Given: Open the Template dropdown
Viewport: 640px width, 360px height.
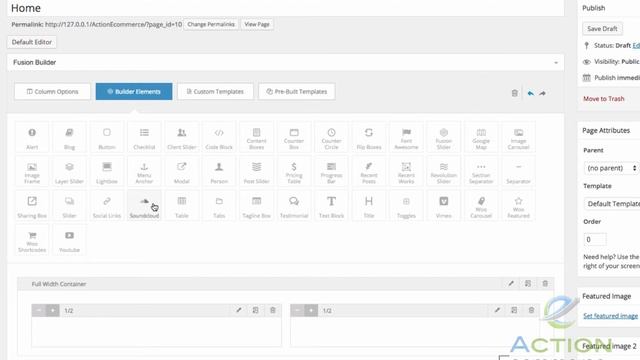Looking at the screenshot, I should 612,204.
